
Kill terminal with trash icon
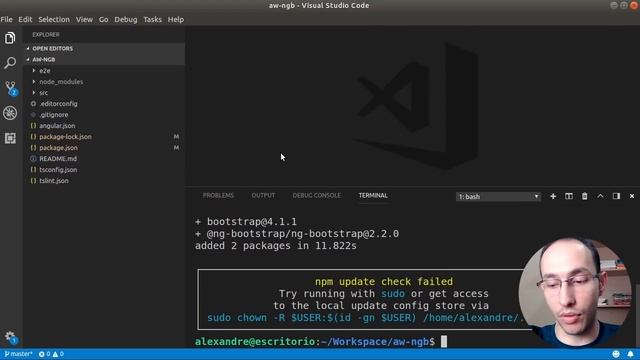(584, 196)
